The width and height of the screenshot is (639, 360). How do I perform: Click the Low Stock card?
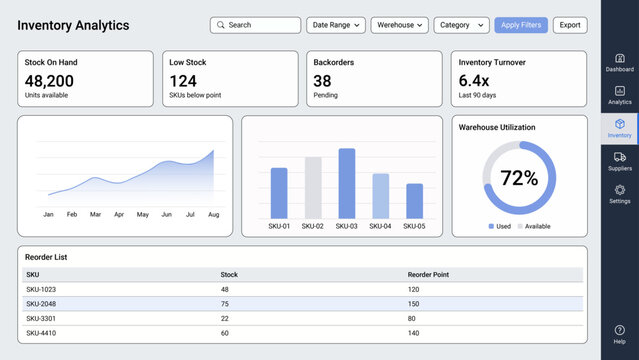(230, 79)
